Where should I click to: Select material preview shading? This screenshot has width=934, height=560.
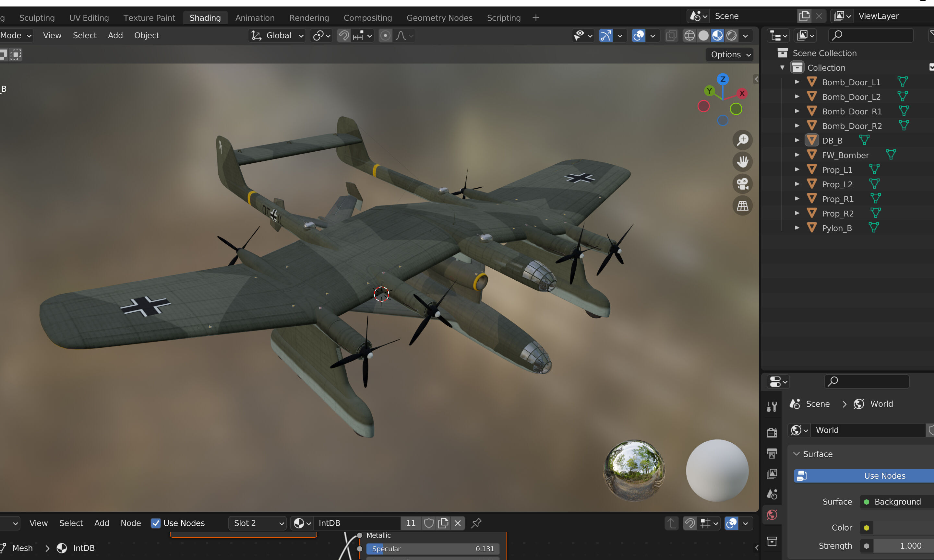(x=717, y=35)
